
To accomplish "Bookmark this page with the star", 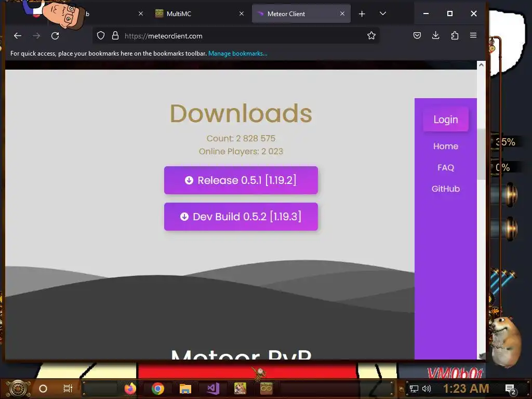I will (x=371, y=36).
